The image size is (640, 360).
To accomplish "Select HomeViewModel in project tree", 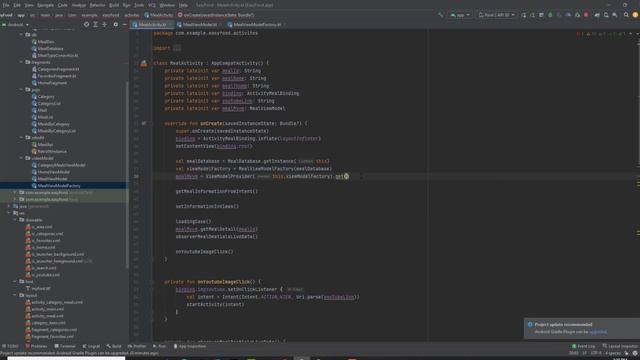I will tap(53, 172).
